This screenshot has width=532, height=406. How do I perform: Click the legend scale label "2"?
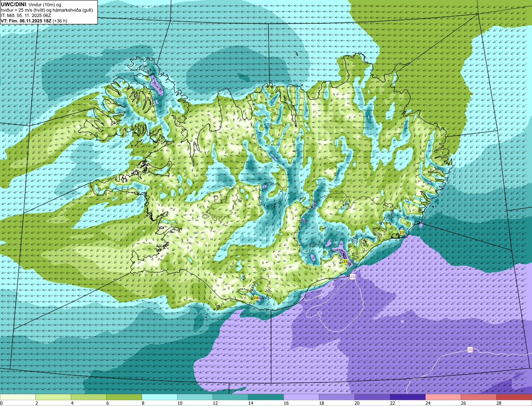click(37, 403)
